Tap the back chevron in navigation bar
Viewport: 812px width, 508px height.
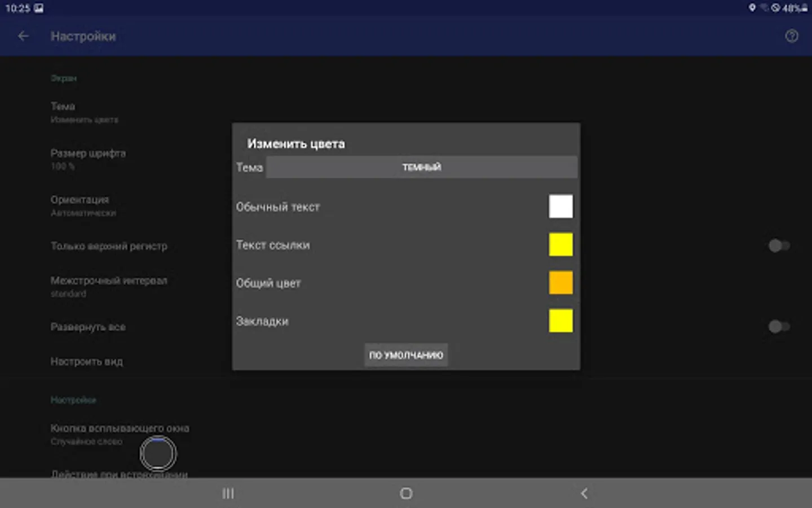tap(584, 493)
